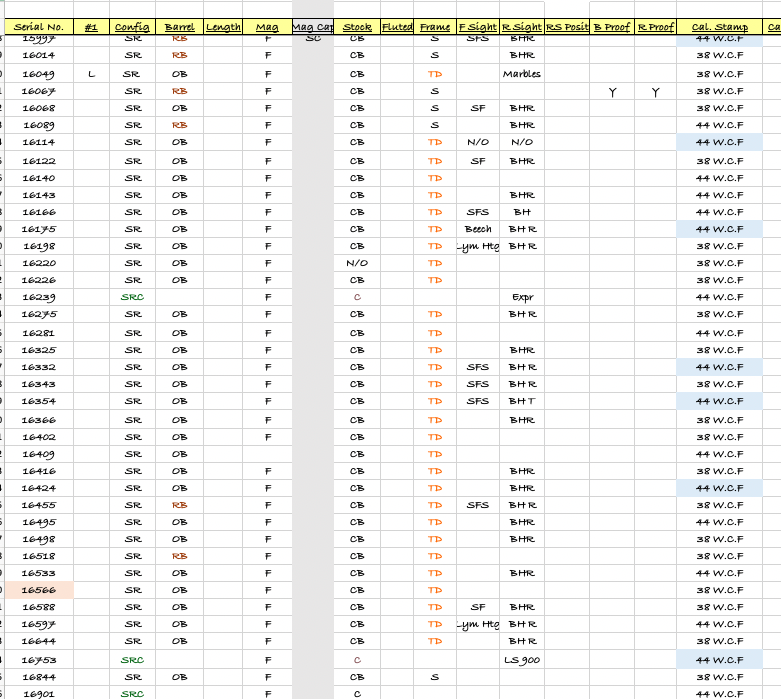
Task: Select the Barrel column header
Action: pyautogui.click(x=179, y=27)
